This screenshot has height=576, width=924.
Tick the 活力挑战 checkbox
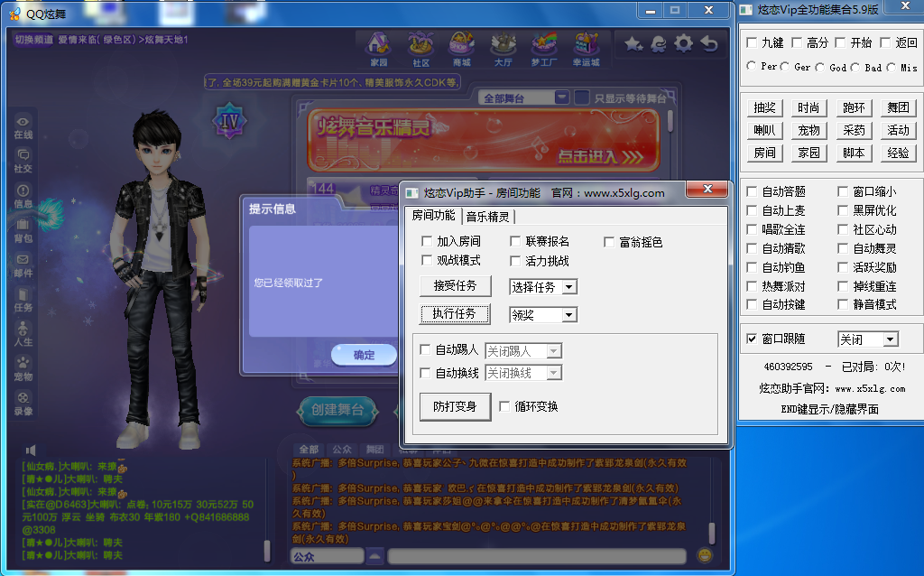(515, 261)
